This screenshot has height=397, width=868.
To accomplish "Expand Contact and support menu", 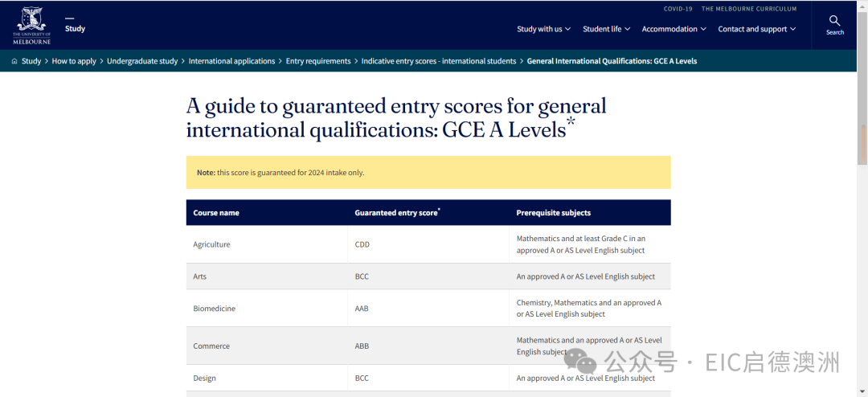I will [756, 29].
